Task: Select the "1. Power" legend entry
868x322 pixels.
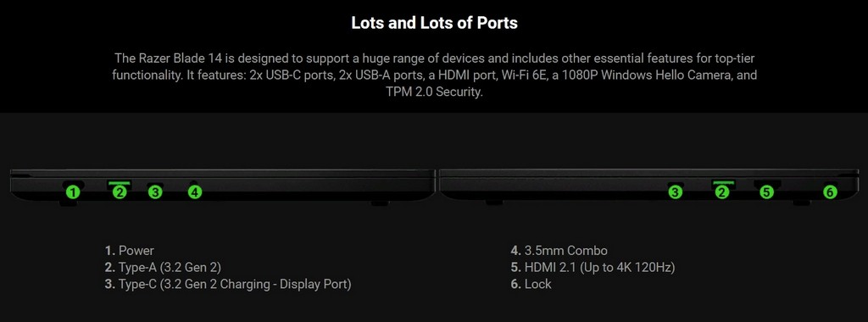Action: (x=130, y=251)
